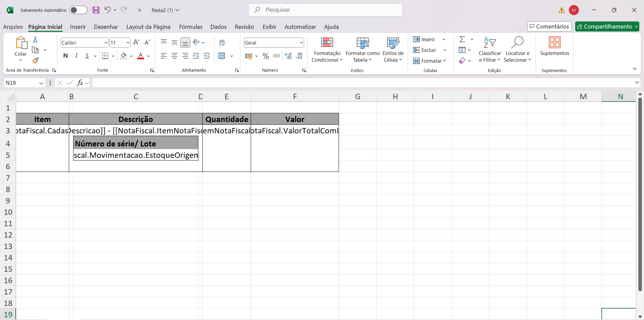
Task: Toggle the Salvamento Automático switch
Action: [78, 10]
